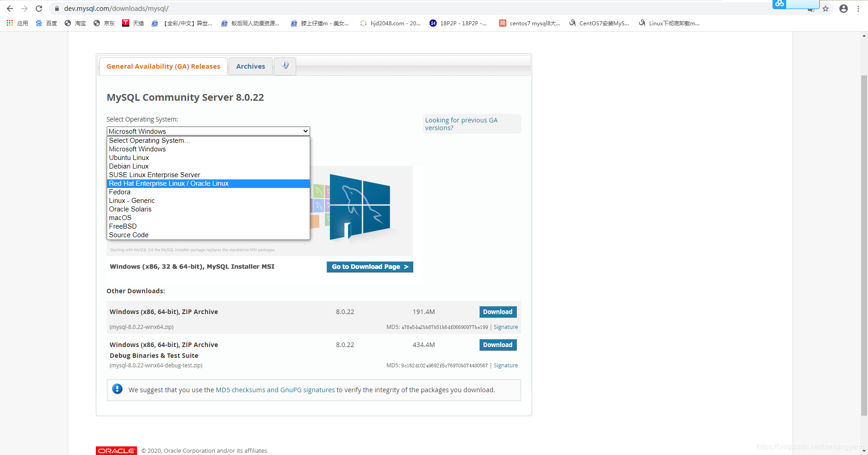Open the Linux下彻底卸载 bookmark

[669, 23]
